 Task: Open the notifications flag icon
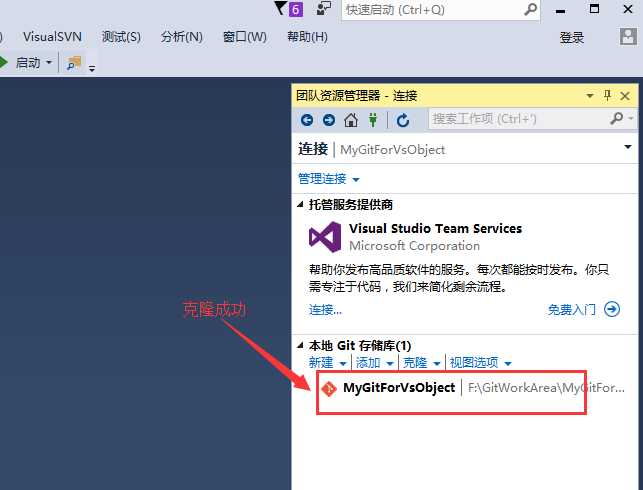[280, 9]
